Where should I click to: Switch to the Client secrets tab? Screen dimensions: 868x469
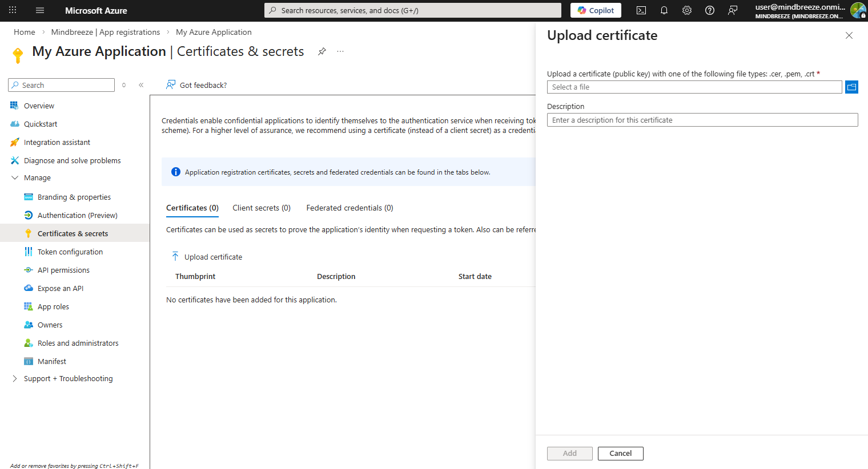point(262,208)
